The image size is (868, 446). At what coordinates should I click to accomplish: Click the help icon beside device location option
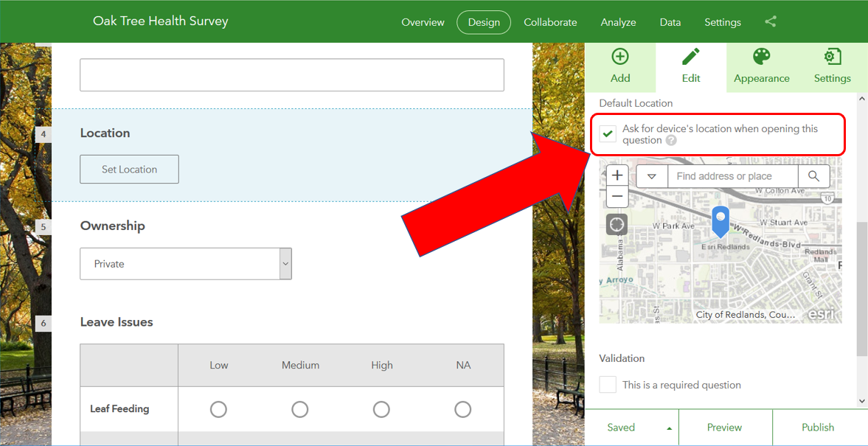(x=671, y=141)
